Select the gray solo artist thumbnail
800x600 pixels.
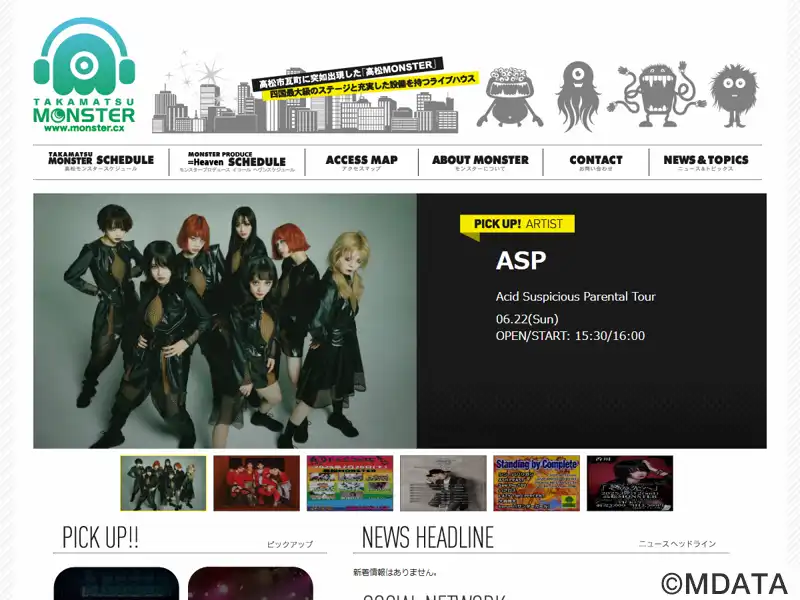tap(443, 483)
